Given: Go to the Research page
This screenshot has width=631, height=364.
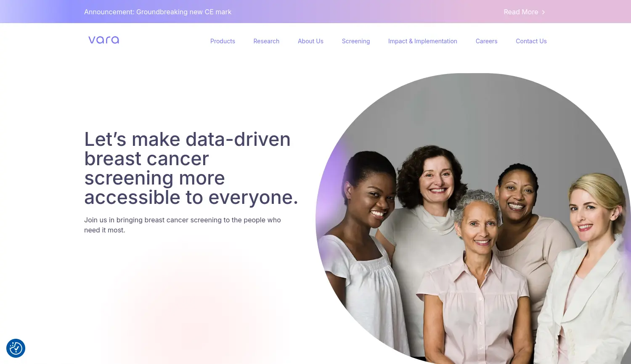Looking at the screenshot, I should point(266,41).
